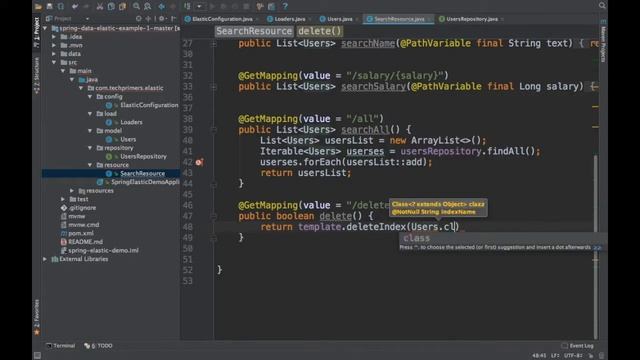Click the Search Everywhere magnifier icon
The width and height of the screenshot is (640, 360).
click(602, 5)
